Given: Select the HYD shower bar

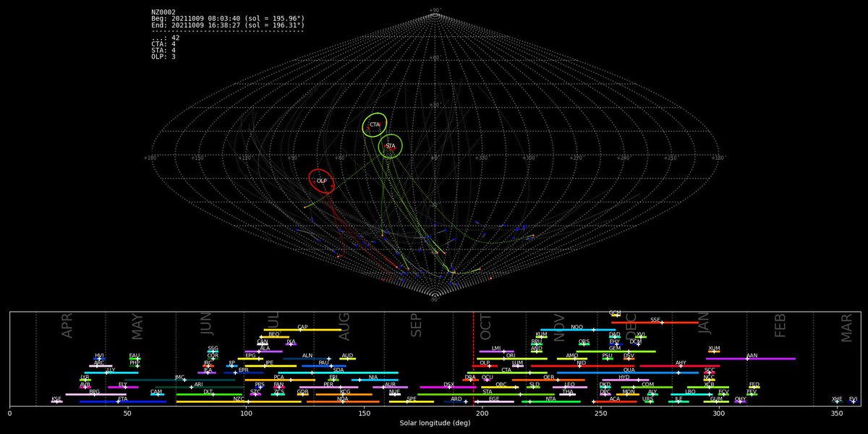Looking at the screenshot, I should tap(625, 380).
